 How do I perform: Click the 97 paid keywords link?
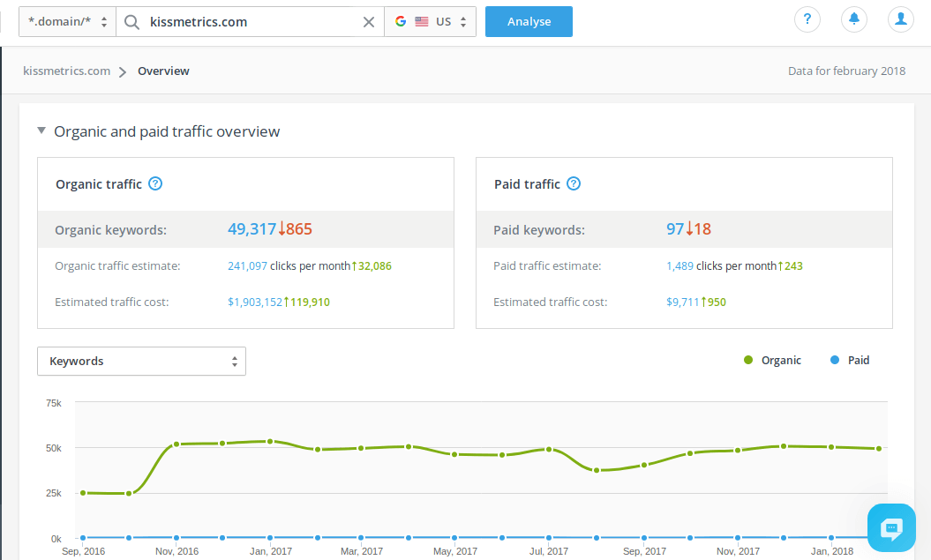tap(675, 229)
